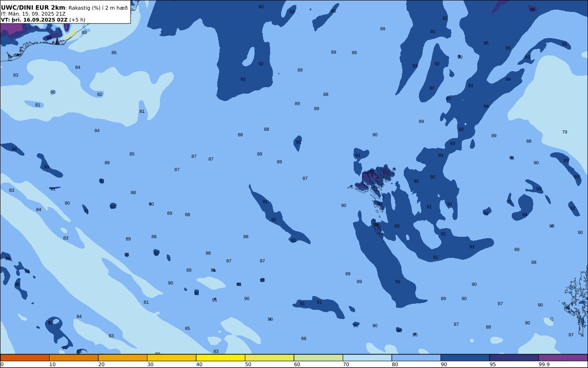This screenshot has height=368, width=588.
Task: Click the '82' humidity value on the map
Action: point(100,95)
